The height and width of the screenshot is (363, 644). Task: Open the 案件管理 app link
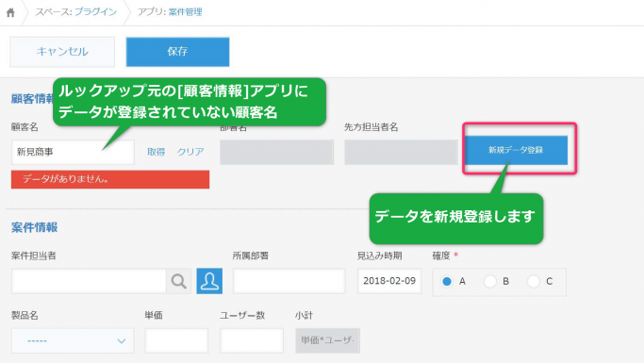pyautogui.click(x=185, y=12)
